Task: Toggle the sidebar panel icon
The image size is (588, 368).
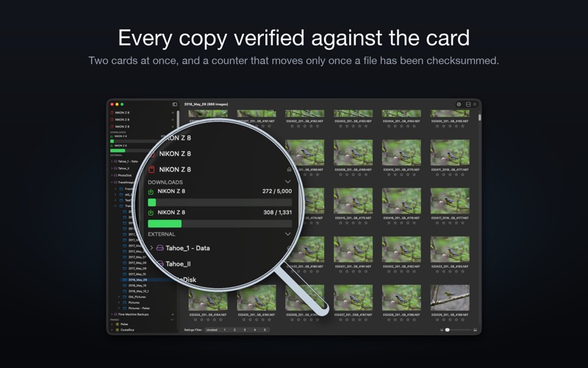Action: (x=175, y=105)
